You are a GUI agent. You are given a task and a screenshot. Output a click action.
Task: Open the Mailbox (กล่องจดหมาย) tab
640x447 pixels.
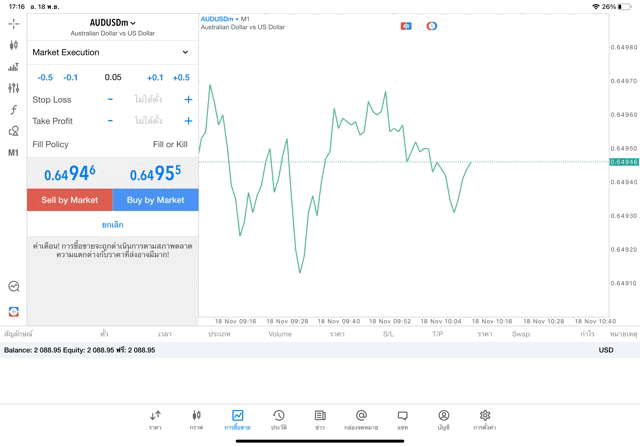click(361, 419)
